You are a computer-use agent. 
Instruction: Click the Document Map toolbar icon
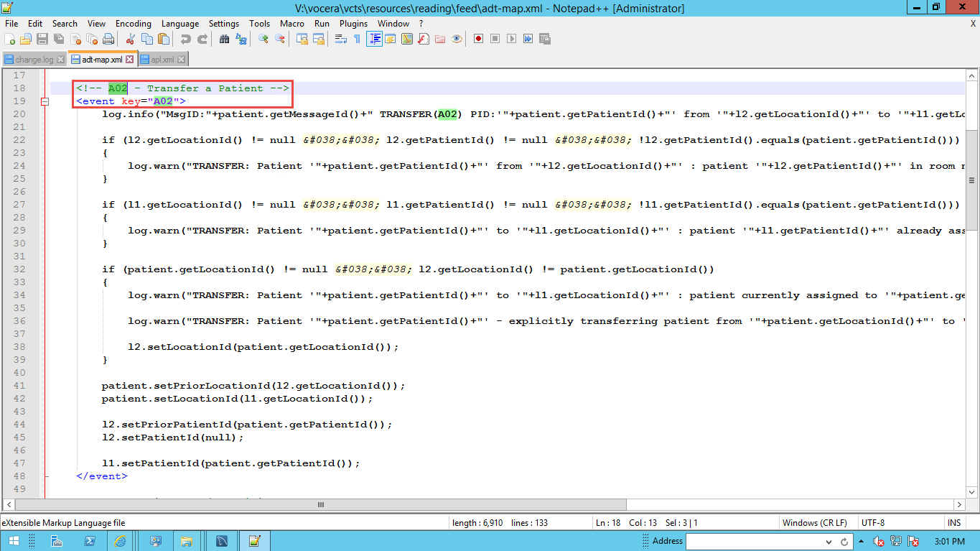tap(407, 39)
